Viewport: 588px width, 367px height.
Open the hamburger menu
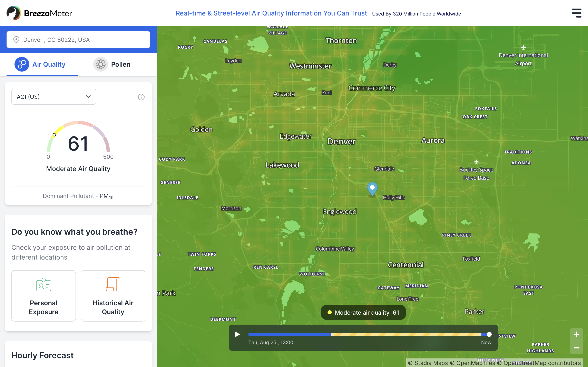point(576,13)
